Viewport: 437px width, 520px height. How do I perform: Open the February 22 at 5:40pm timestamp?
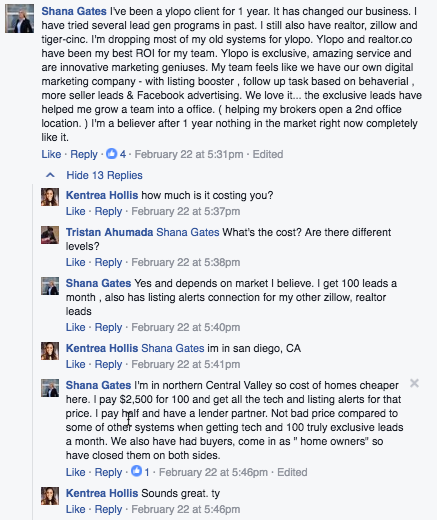tap(186, 327)
